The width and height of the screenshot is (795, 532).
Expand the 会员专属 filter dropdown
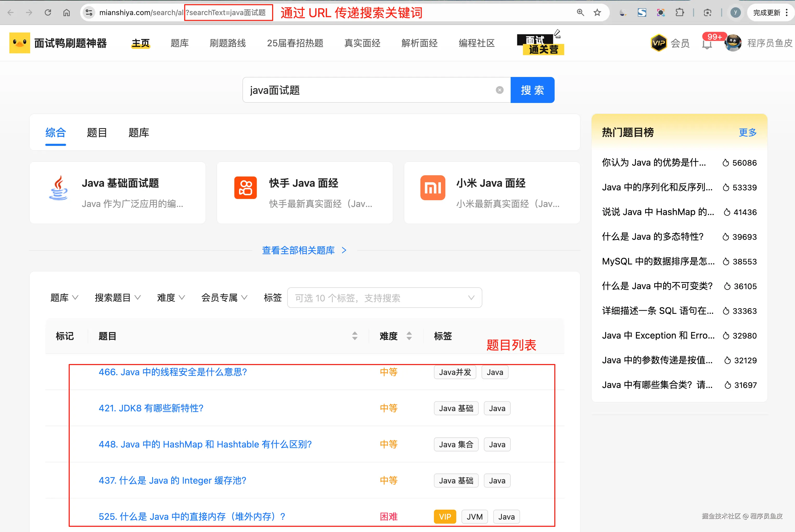(224, 297)
